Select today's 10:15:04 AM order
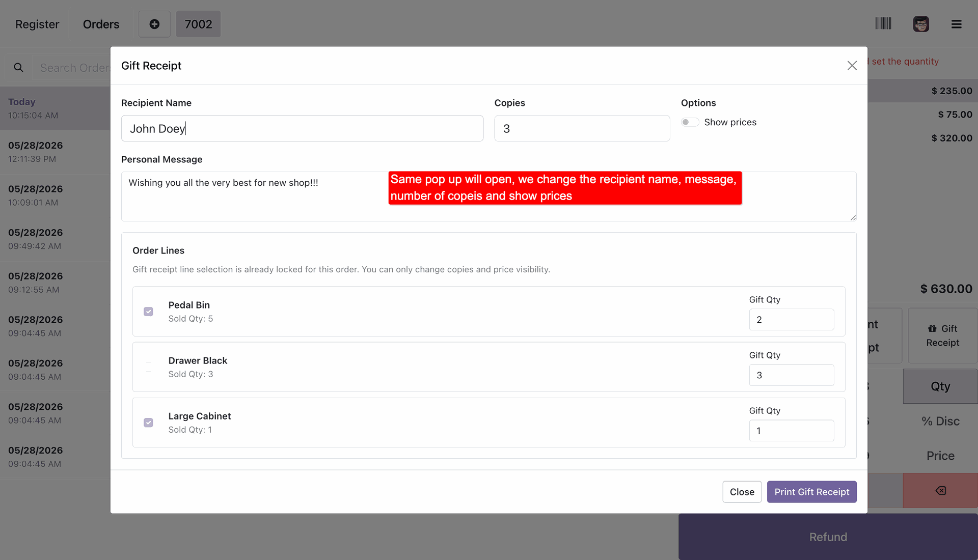 click(x=55, y=108)
